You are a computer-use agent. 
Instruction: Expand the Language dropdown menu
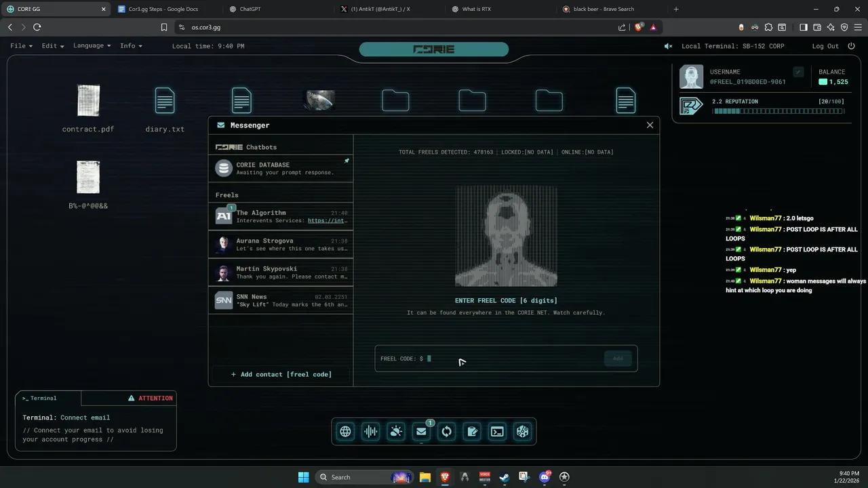point(92,46)
